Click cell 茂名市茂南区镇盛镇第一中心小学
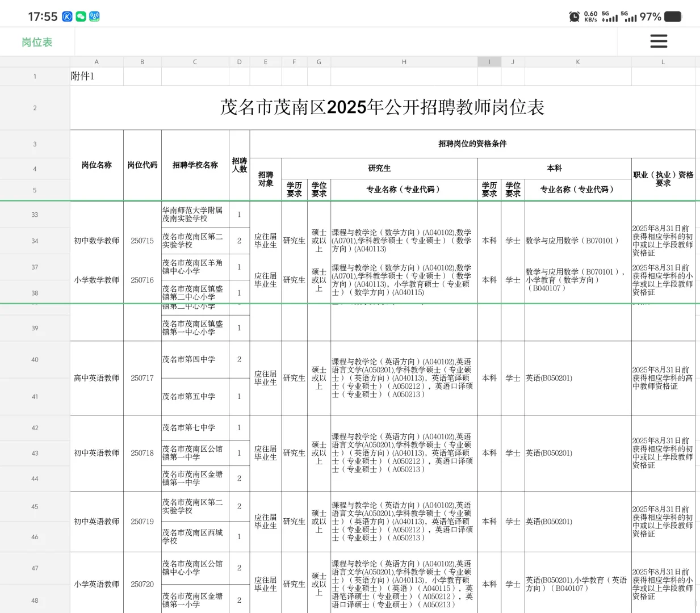Viewport: 700px width, 613px height. (195, 328)
